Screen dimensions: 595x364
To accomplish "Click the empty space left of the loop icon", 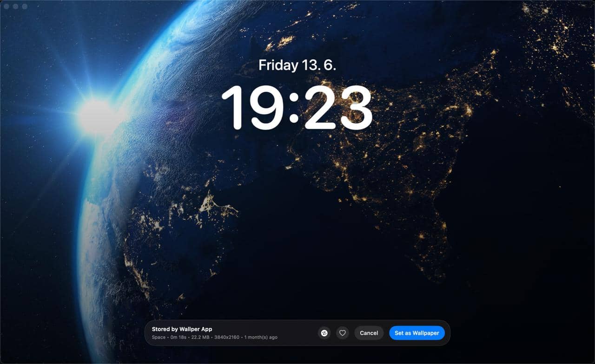I will point(297,333).
